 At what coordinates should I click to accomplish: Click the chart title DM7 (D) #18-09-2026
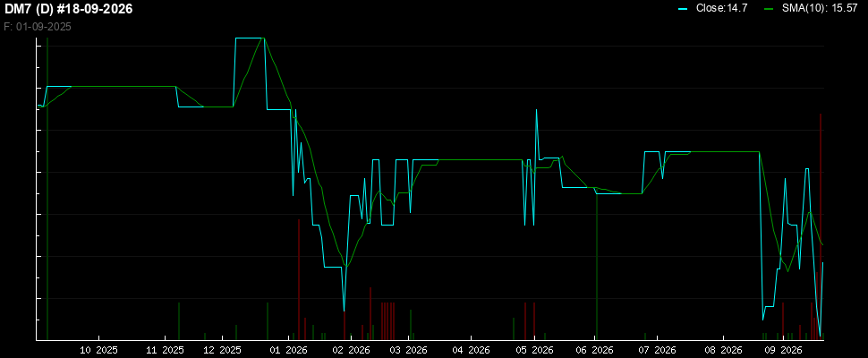tap(68, 10)
